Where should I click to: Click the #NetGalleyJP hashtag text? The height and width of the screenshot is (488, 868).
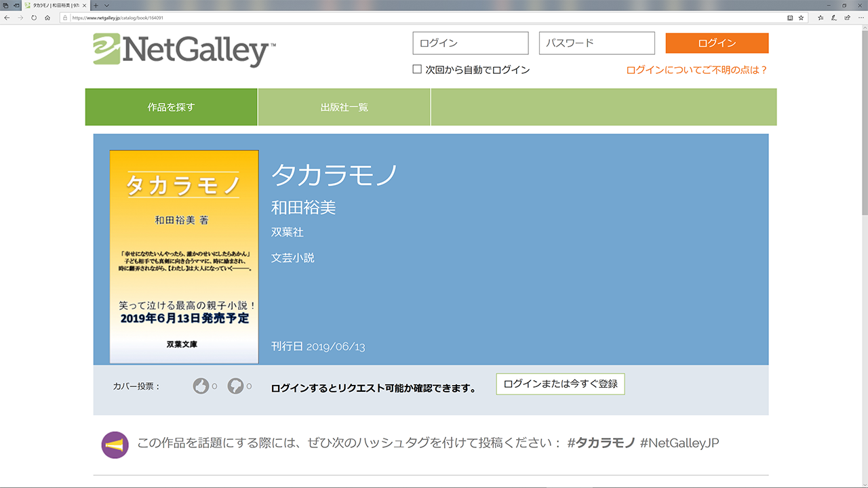tap(679, 443)
